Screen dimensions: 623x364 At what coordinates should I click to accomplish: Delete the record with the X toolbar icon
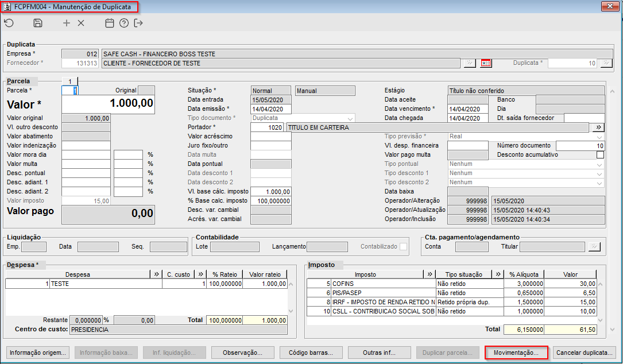coord(81,23)
